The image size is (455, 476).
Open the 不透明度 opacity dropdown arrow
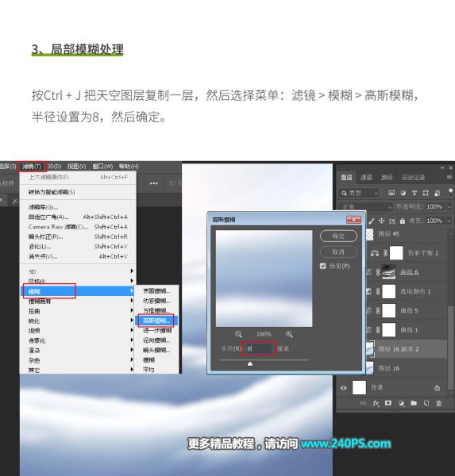click(449, 207)
